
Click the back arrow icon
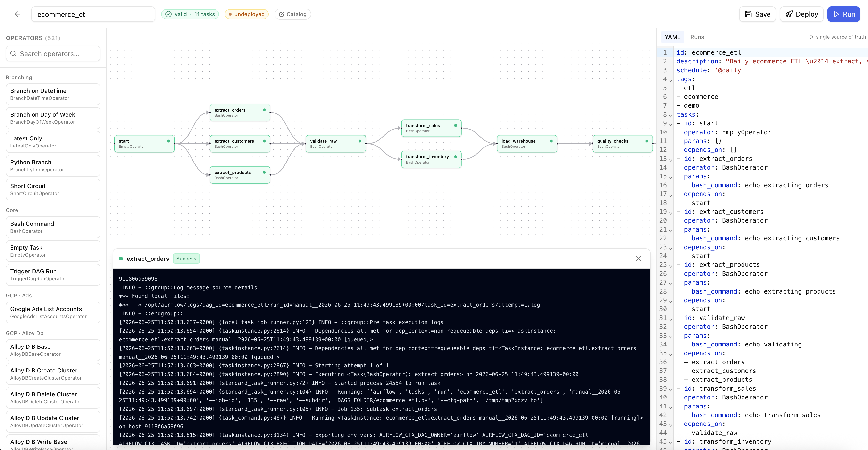[x=17, y=14]
